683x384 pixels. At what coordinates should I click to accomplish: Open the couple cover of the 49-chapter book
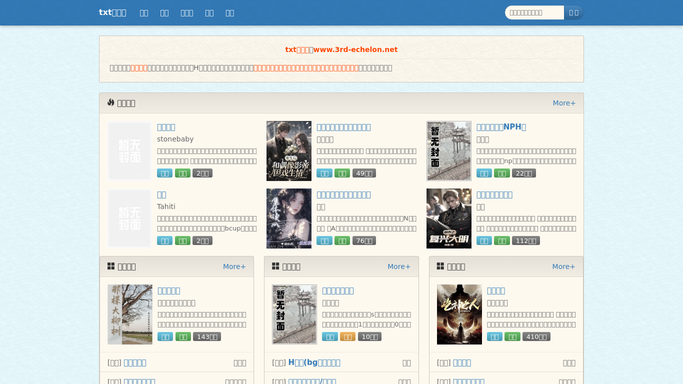coord(289,151)
